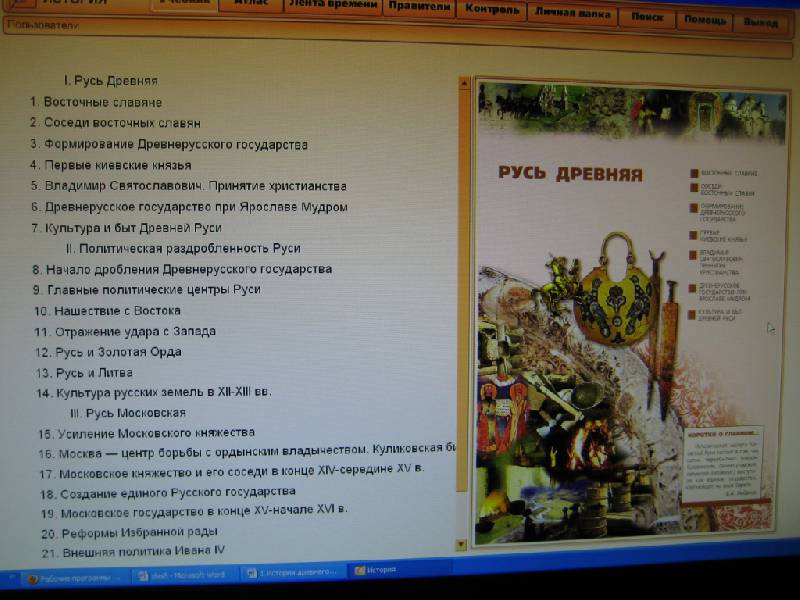The width and height of the screenshot is (800, 600).
Task: Click the scrollbar up arrow
Action: pyautogui.click(x=463, y=84)
